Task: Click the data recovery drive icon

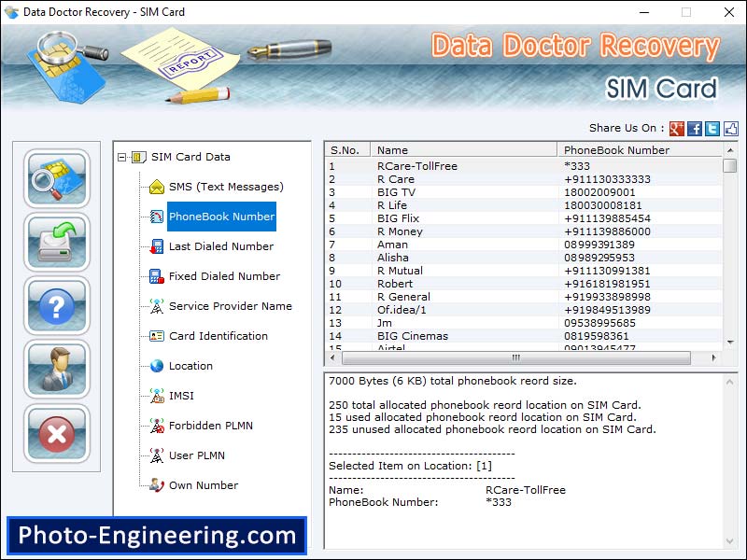Action: [56, 244]
